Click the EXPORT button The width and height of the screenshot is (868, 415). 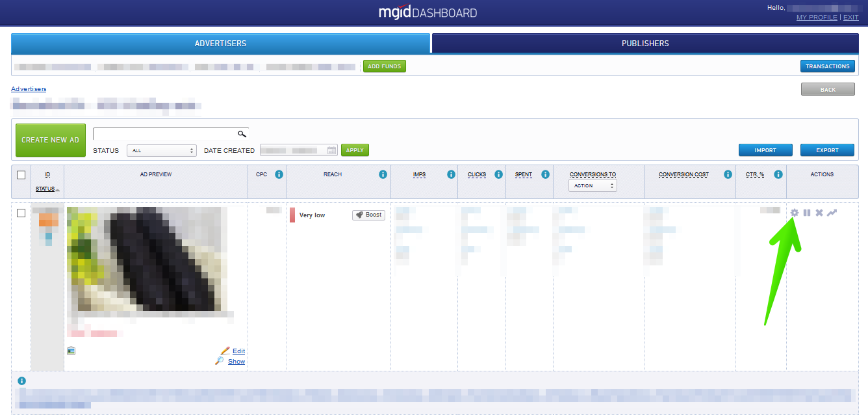pos(827,150)
